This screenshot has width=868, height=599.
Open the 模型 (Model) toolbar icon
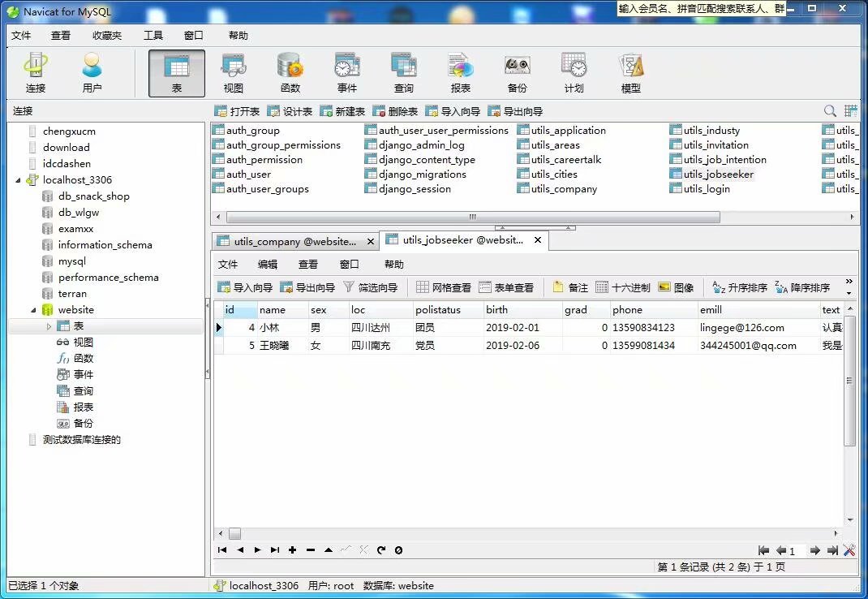click(630, 72)
